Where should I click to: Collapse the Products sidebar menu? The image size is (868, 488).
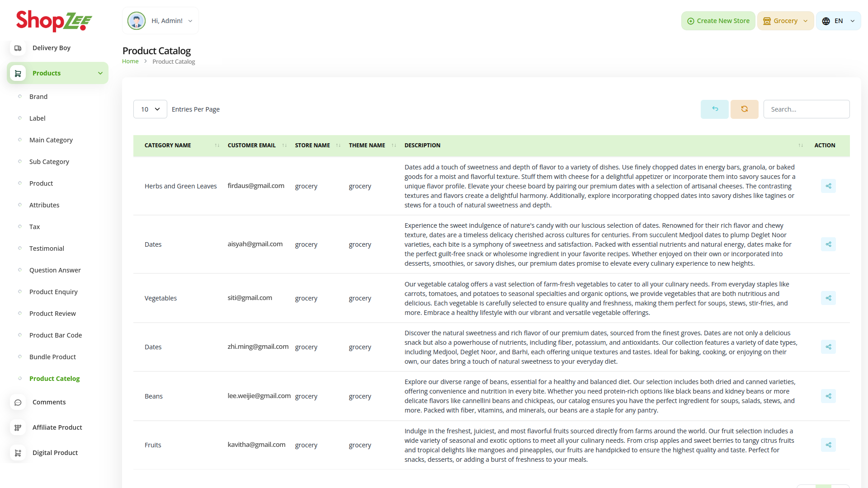click(100, 73)
